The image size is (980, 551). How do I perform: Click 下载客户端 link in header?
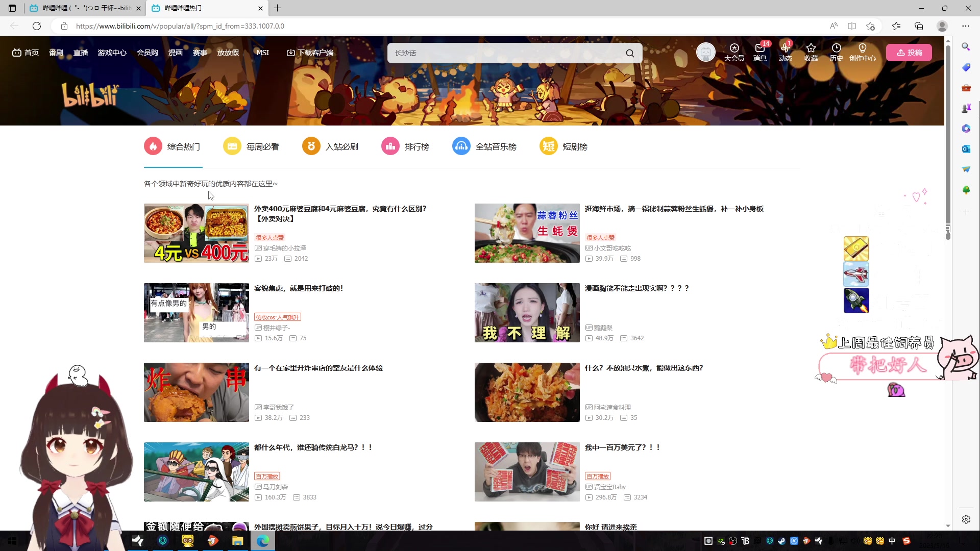tap(310, 53)
